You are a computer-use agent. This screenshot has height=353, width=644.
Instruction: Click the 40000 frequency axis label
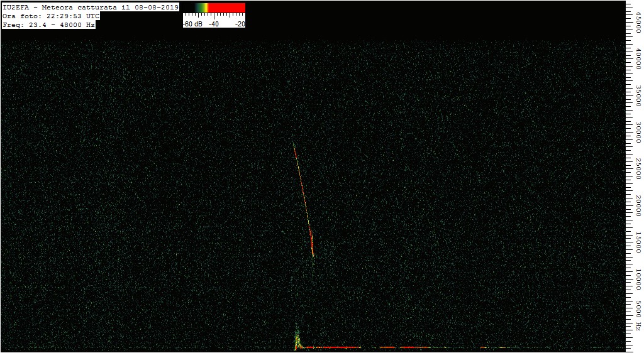(638, 58)
